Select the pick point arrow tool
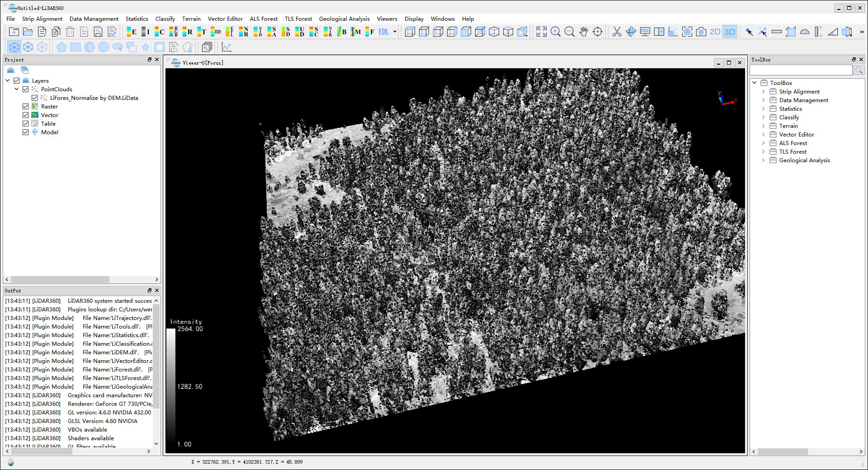 pyautogui.click(x=749, y=32)
